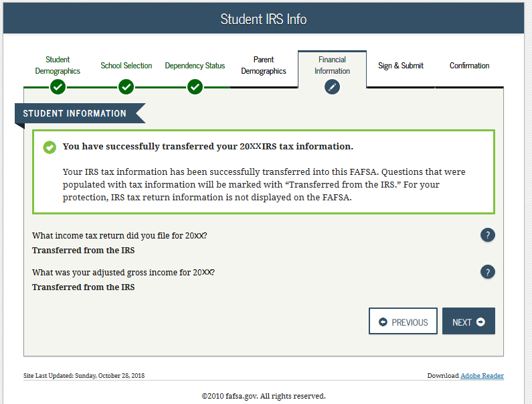Click the School Selection green checkmark icon
532x404 pixels.
coord(126,87)
